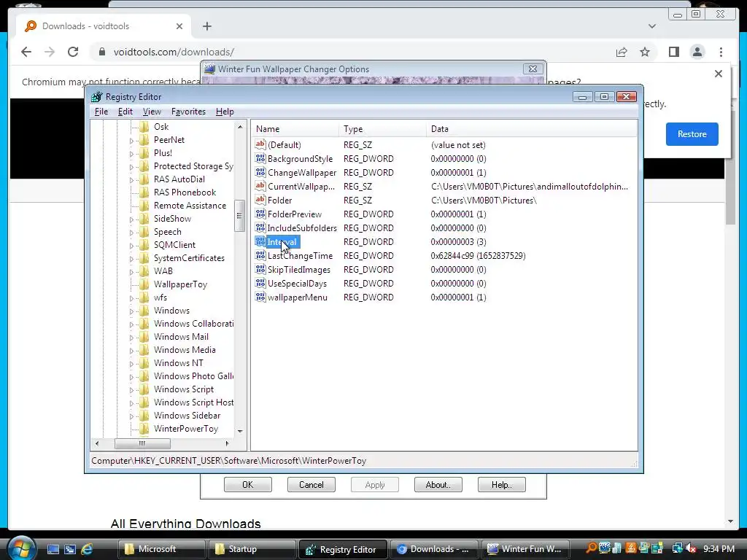Expand the Windows NT registry key

(131, 363)
